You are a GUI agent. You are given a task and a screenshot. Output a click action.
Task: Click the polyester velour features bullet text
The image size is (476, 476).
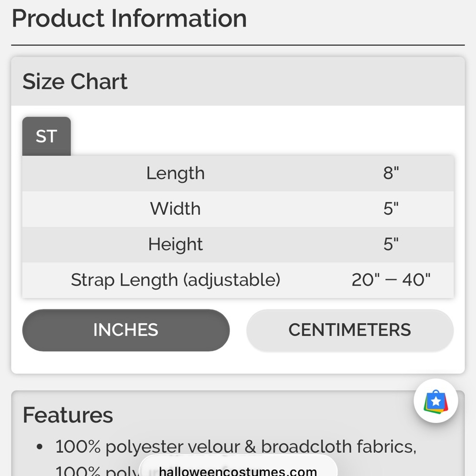click(x=236, y=447)
